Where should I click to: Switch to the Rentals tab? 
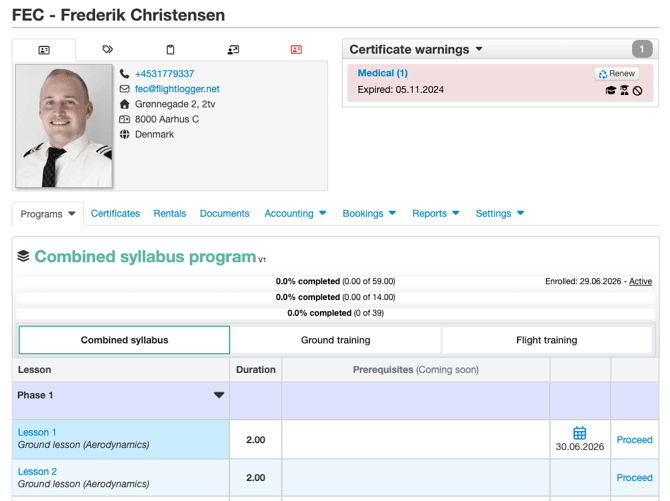click(x=170, y=213)
